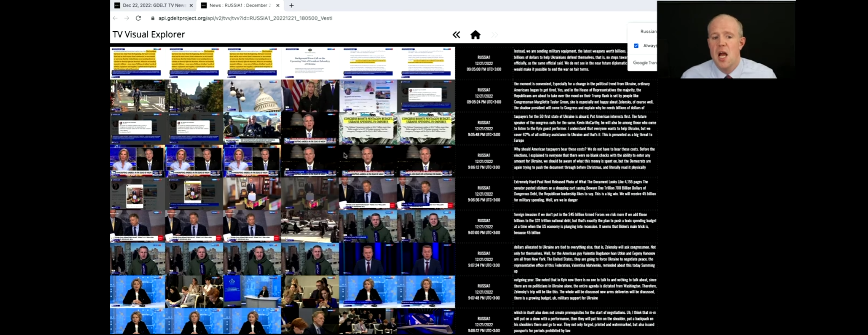This screenshot has width=868, height=335.
Task: Open the first tweet-with-photo thumbnail in fifth row
Action: pyautogui.click(x=138, y=194)
